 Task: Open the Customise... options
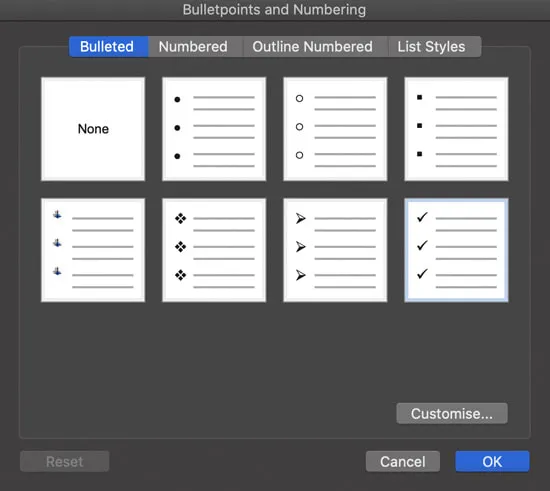tap(452, 413)
